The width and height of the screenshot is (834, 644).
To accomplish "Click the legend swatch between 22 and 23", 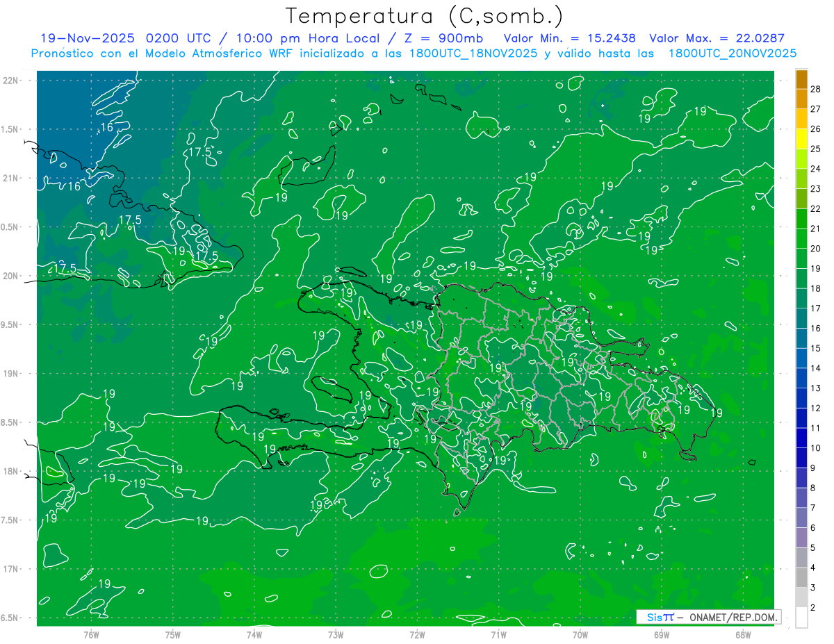I will coord(801,199).
